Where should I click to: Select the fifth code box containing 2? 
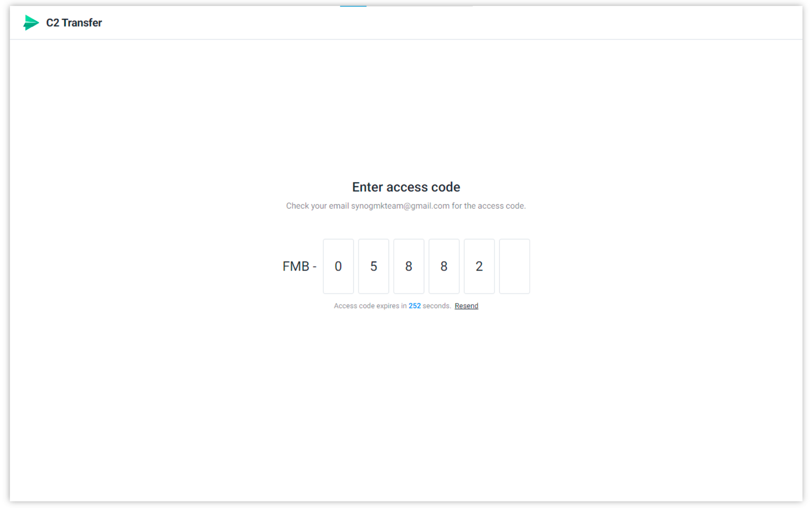click(479, 266)
